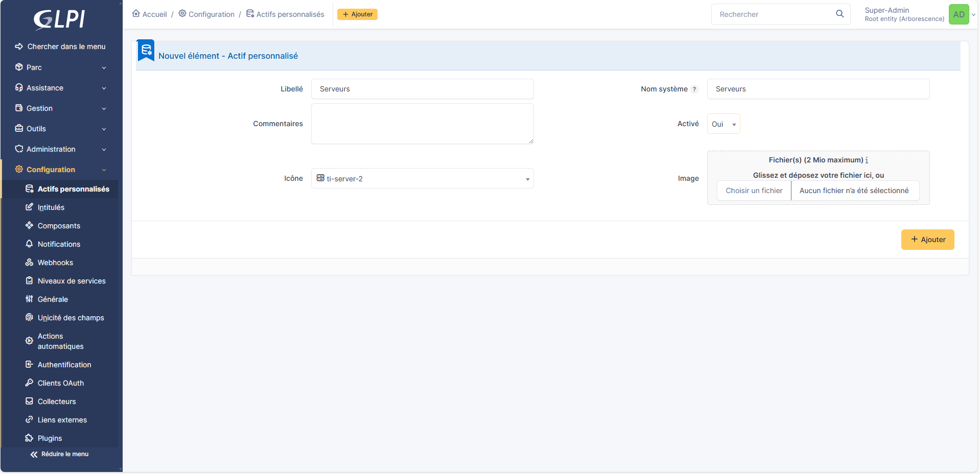
Task: Expand the Parc menu
Action: (61, 67)
